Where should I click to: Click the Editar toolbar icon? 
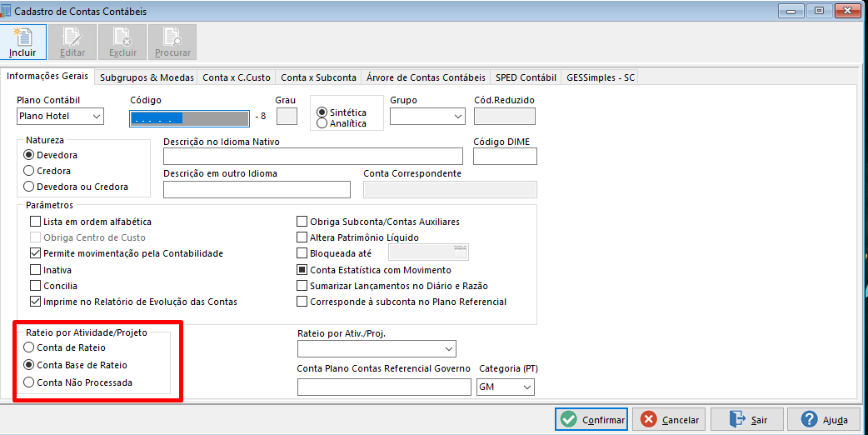72,42
